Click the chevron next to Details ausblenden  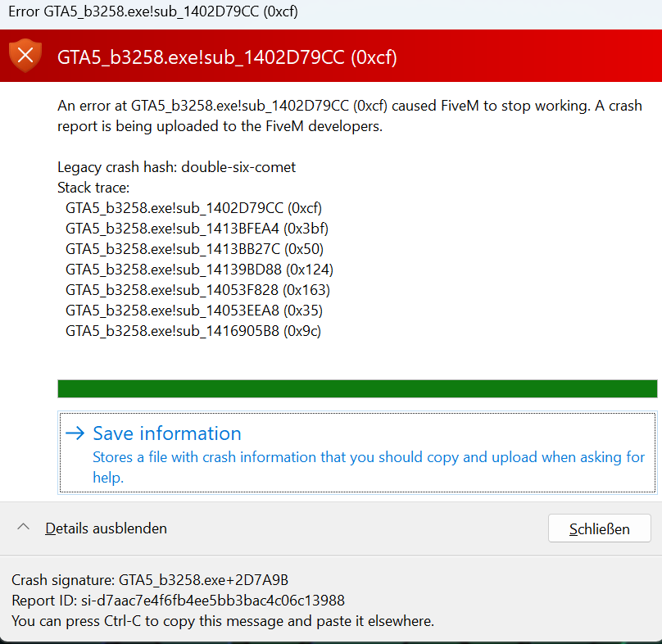coord(24,528)
